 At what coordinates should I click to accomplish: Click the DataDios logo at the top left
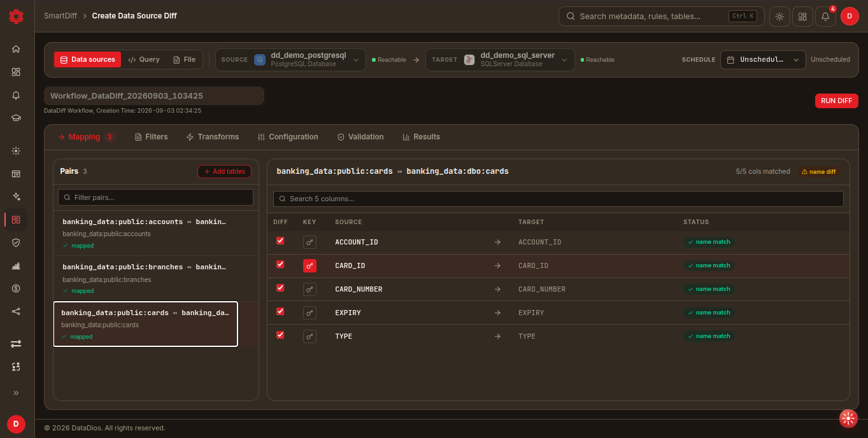pos(16,16)
